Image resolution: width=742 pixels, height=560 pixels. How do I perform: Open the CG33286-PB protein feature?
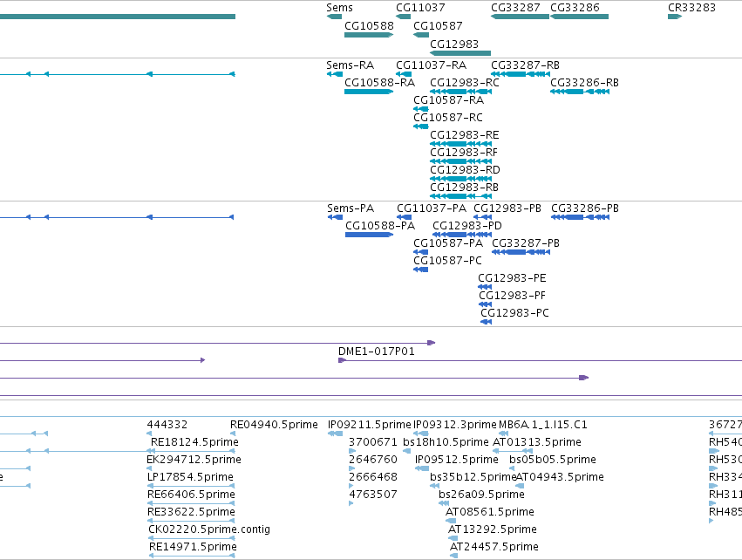[x=580, y=217]
